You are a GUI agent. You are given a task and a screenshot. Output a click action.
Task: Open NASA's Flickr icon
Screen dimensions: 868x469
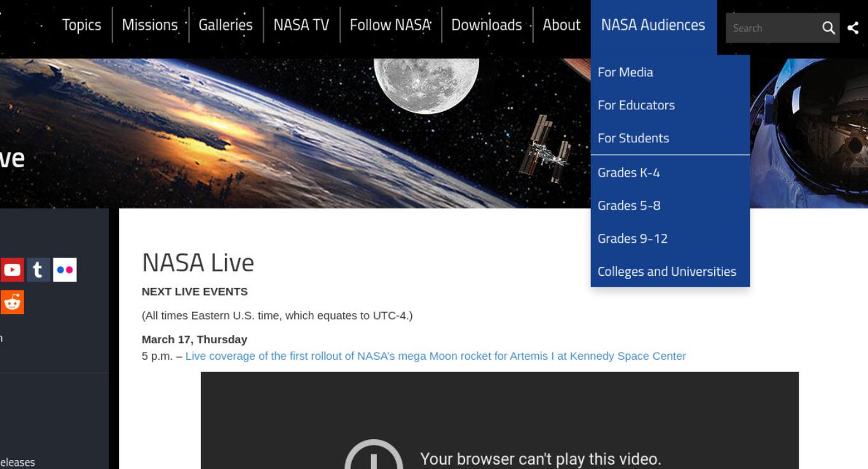click(x=65, y=270)
